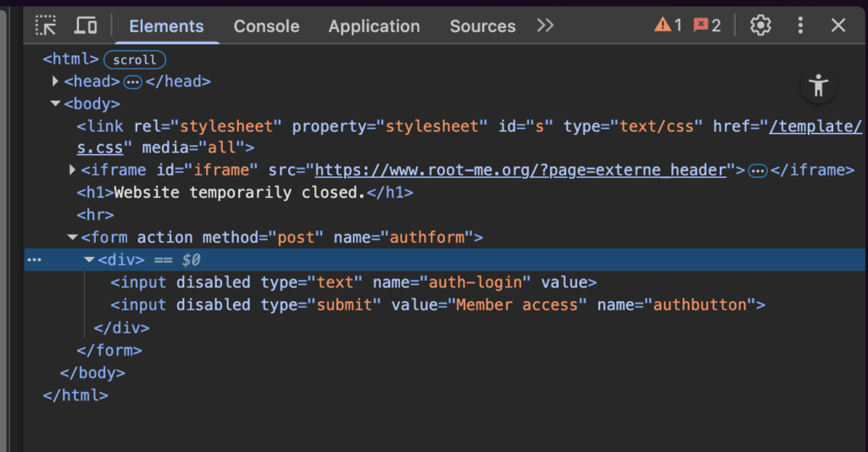Toggle the device toolbar icon
868x452 pixels.
tap(86, 25)
